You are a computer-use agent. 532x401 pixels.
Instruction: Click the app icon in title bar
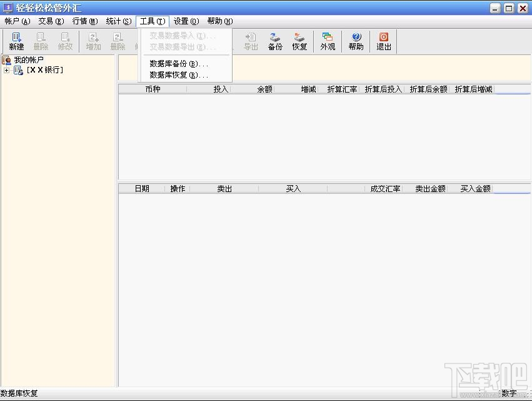(8, 8)
